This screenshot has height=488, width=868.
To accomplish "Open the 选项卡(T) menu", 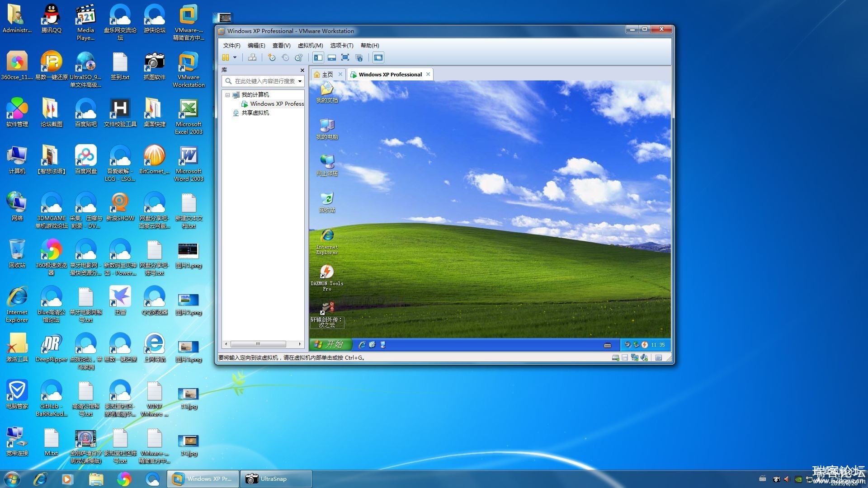I will [341, 45].
